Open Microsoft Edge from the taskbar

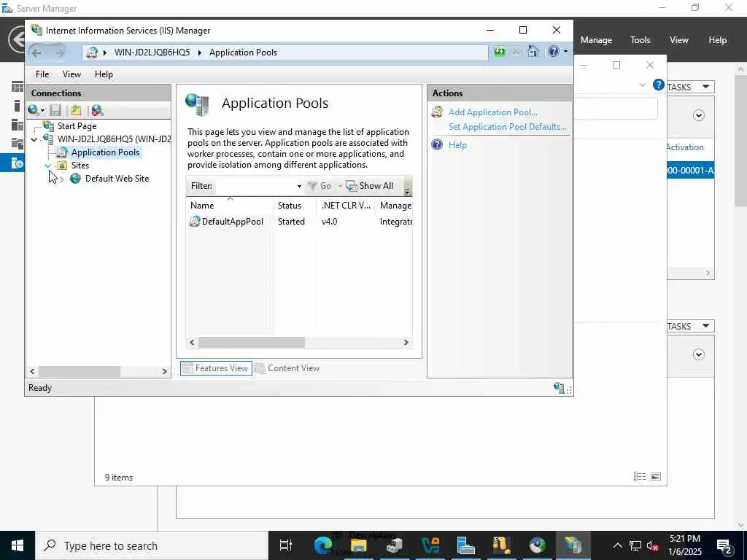[x=323, y=545]
